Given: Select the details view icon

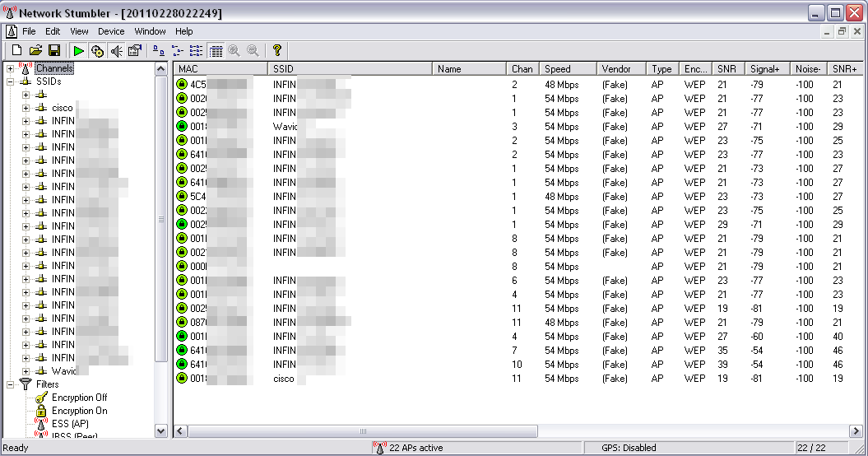Looking at the screenshot, I should 216,51.
